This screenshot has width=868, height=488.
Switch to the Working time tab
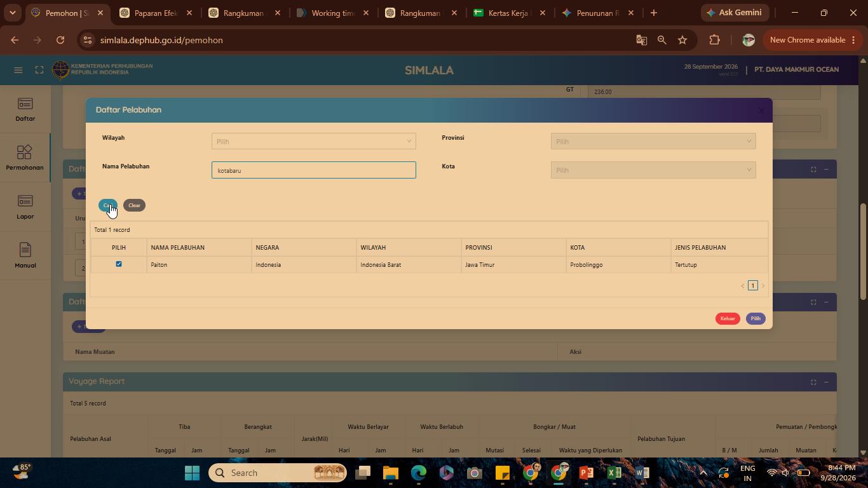pos(332,13)
